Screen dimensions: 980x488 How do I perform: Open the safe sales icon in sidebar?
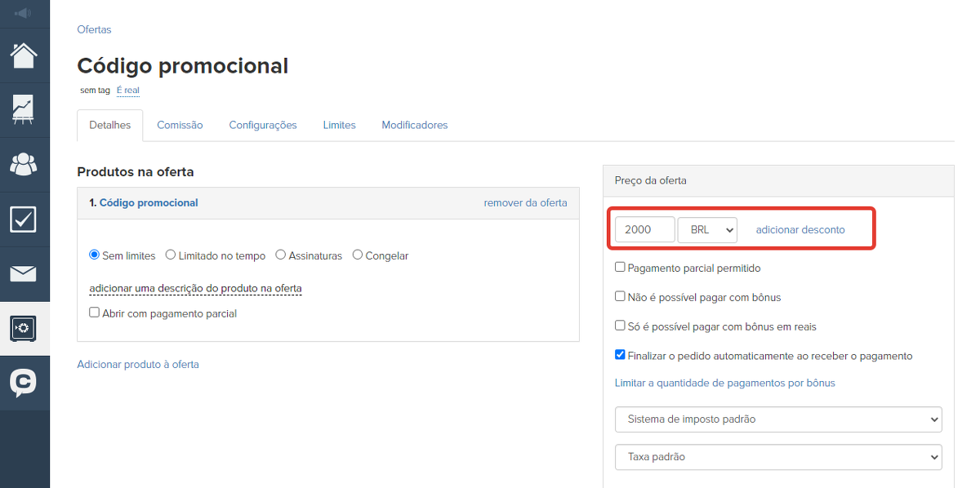click(x=24, y=328)
